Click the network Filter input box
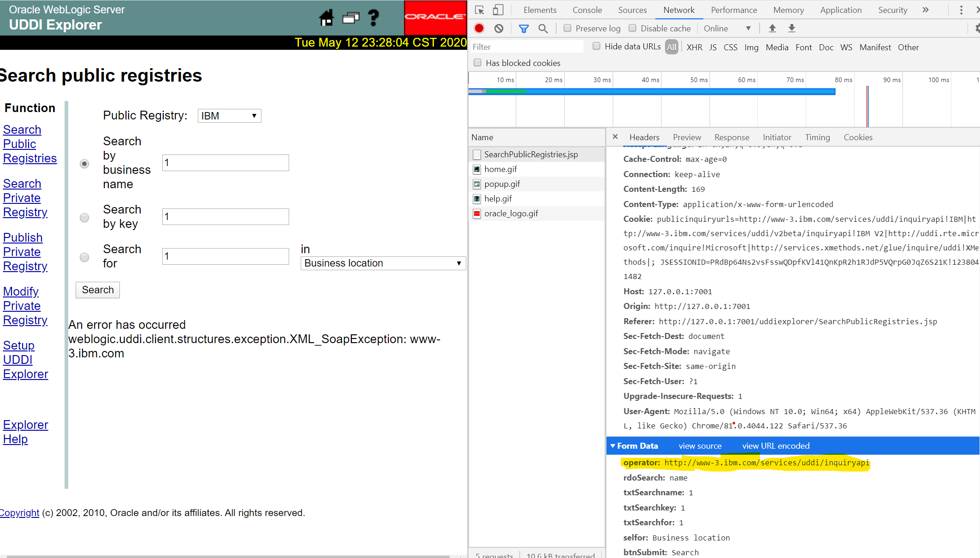Viewport: 980px width, 558px height. (x=526, y=47)
